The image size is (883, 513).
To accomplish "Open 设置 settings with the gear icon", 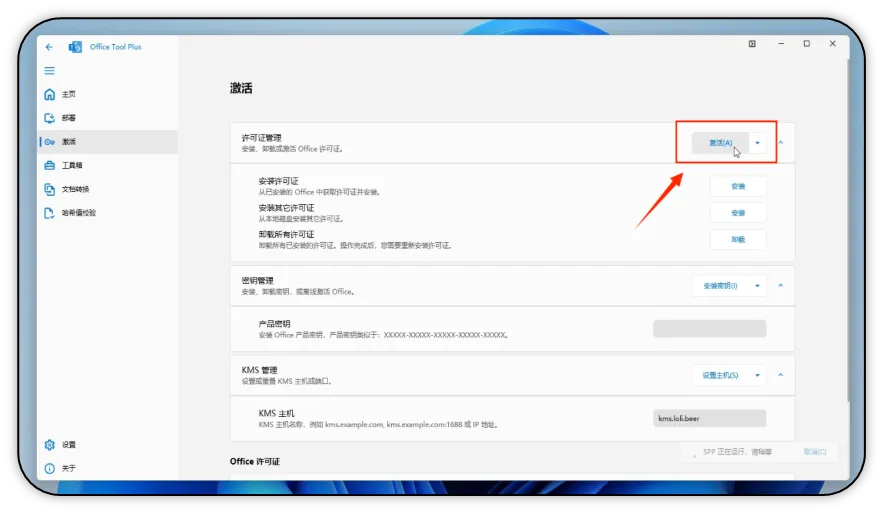I will pos(108,445).
